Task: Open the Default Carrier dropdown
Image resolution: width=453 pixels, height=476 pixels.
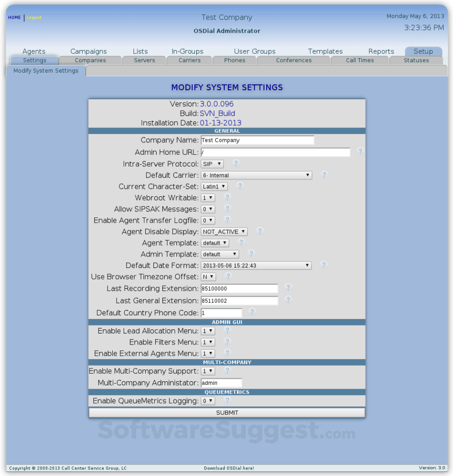Action: 256,175
